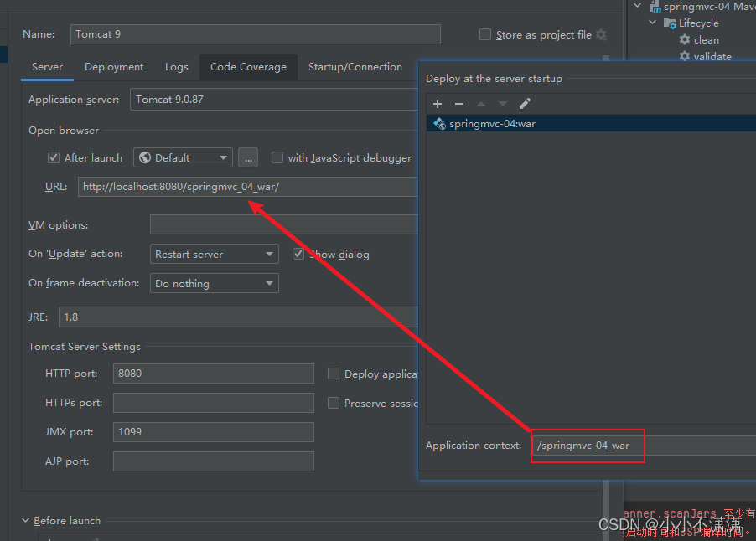Screen dimensions: 756x541
Task: Click the JMX port field showing 1099
Action: (x=214, y=432)
